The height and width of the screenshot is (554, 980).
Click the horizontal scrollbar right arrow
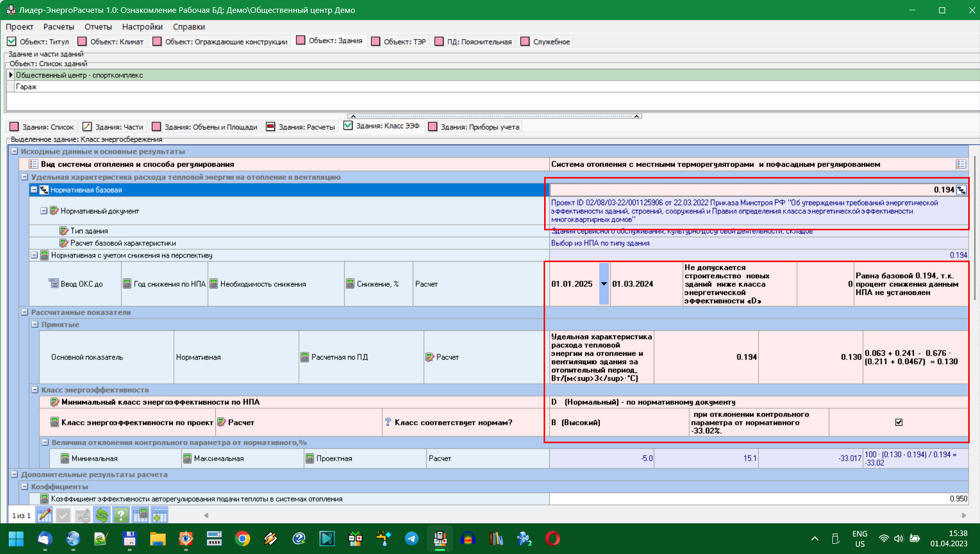point(964,516)
